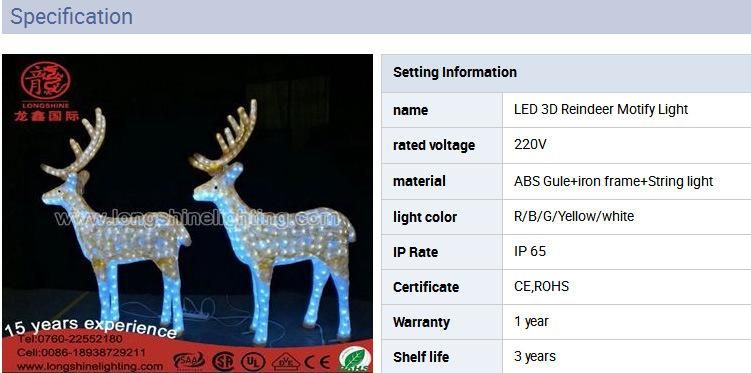Viewport: 751px width, 373px height.
Task: Open the reindeer product photo
Action: pyautogui.click(x=187, y=213)
